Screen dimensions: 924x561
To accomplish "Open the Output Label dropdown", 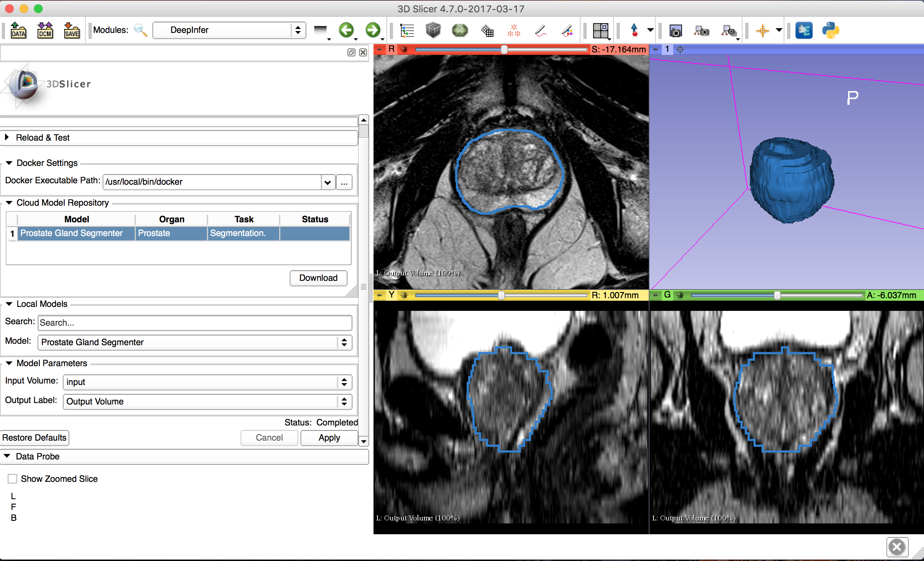I will point(207,402).
